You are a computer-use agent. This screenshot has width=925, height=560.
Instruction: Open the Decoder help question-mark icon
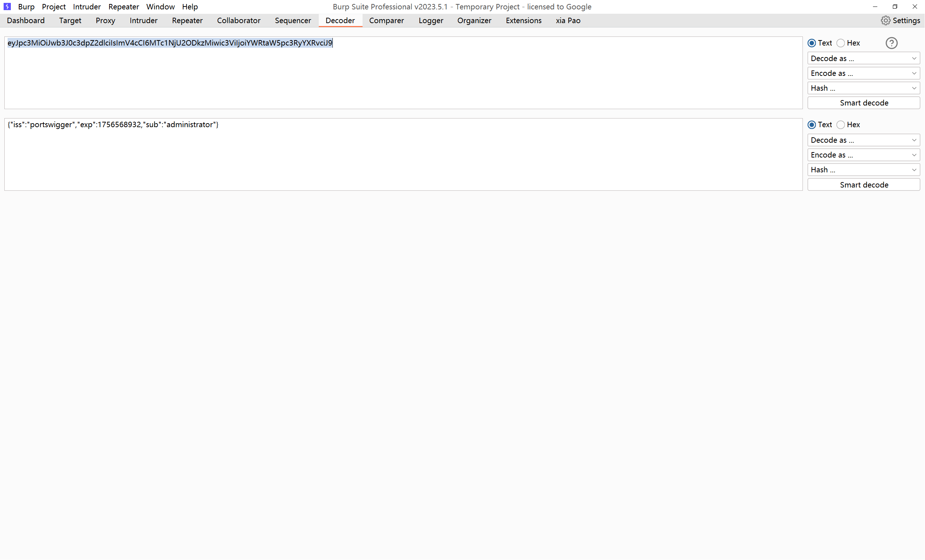(891, 43)
